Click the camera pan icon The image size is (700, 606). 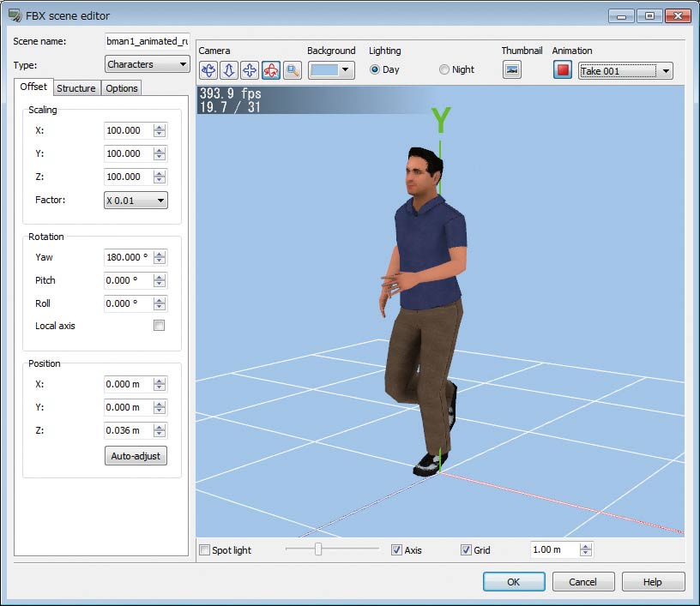click(x=250, y=70)
